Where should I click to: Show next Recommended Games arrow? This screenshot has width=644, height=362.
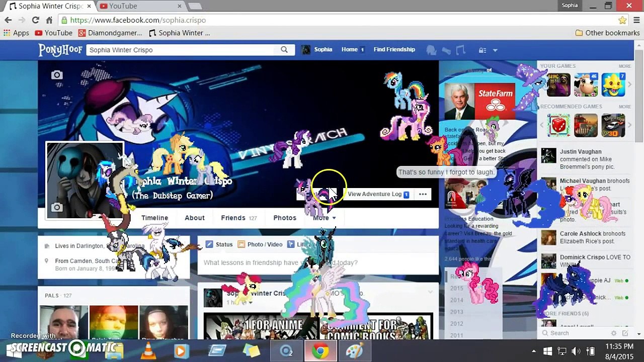tap(629, 126)
